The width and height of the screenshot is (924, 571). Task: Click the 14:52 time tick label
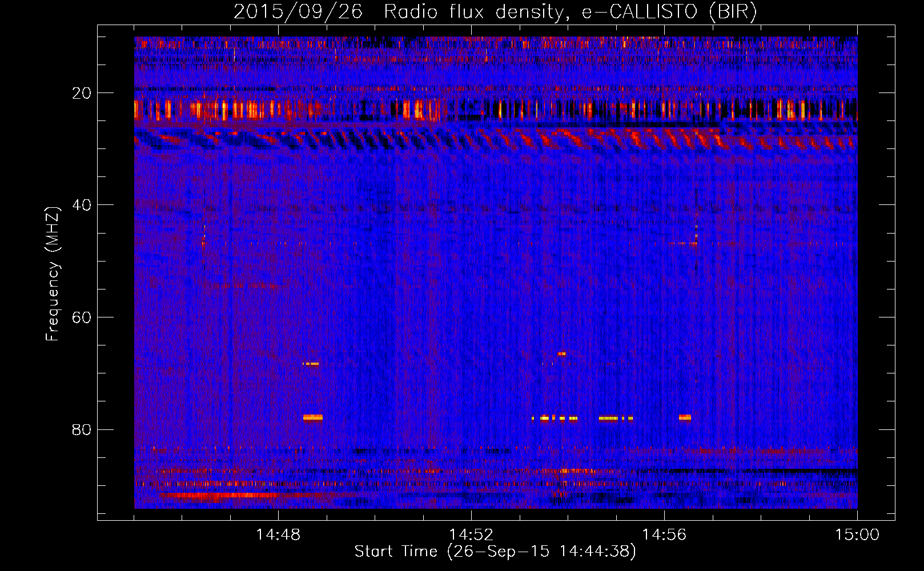click(471, 535)
